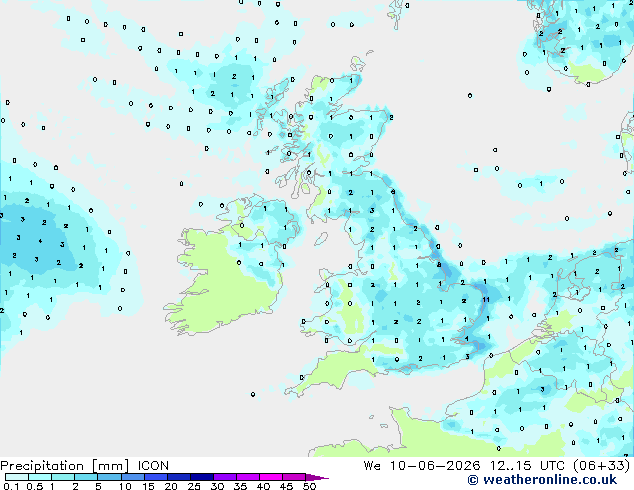Select the 2–5 mm legend color swatch

(86, 477)
